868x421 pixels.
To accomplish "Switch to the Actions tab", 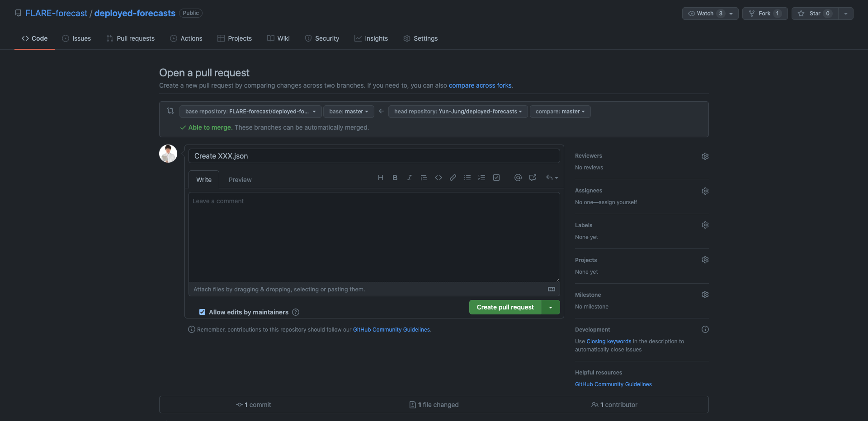I will [186, 38].
